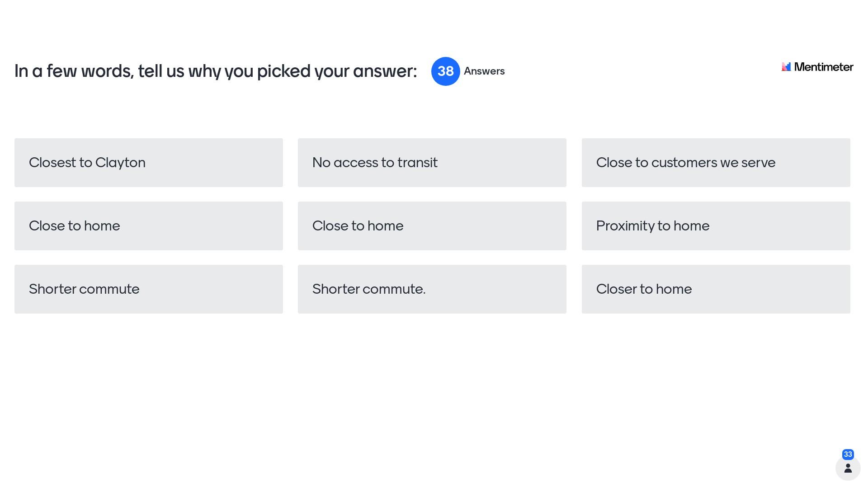Click the Mentimeter wordmark text
This screenshot has width=868, height=488.
[823, 67]
